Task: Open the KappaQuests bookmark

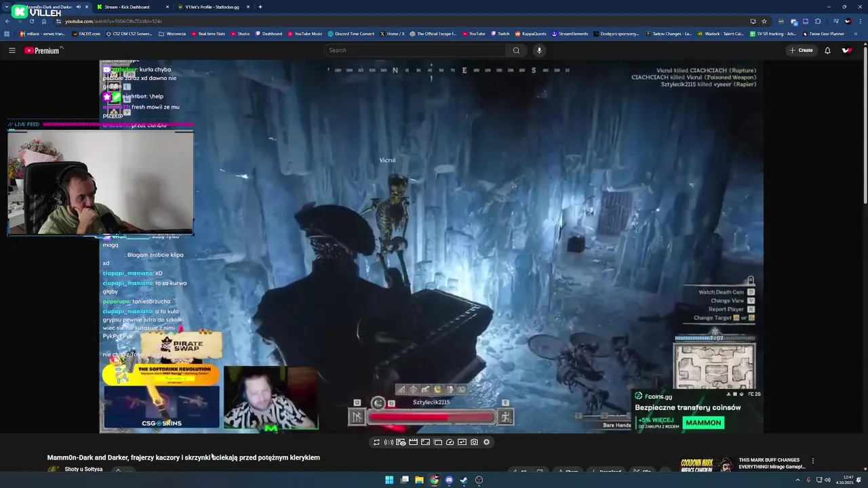Action: point(530,33)
